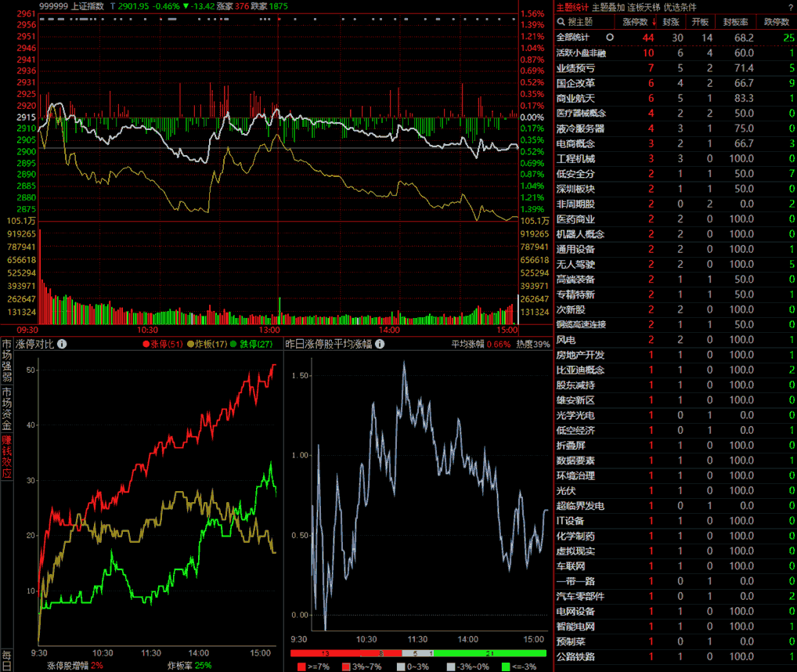The image size is (797, 672).
Task: Select the 比亚迪概念 theme row
Action: pyautogui.click(x=676, y=370)
